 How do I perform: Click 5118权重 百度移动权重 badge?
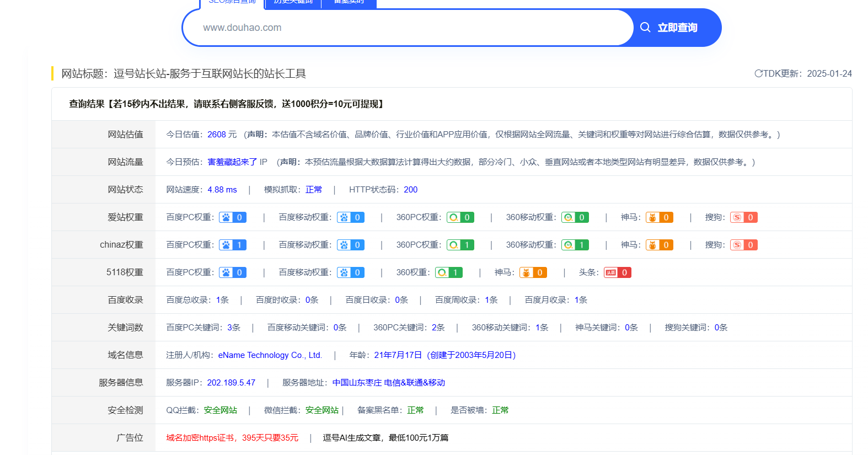pyautogui.click(x=351, y=272)
